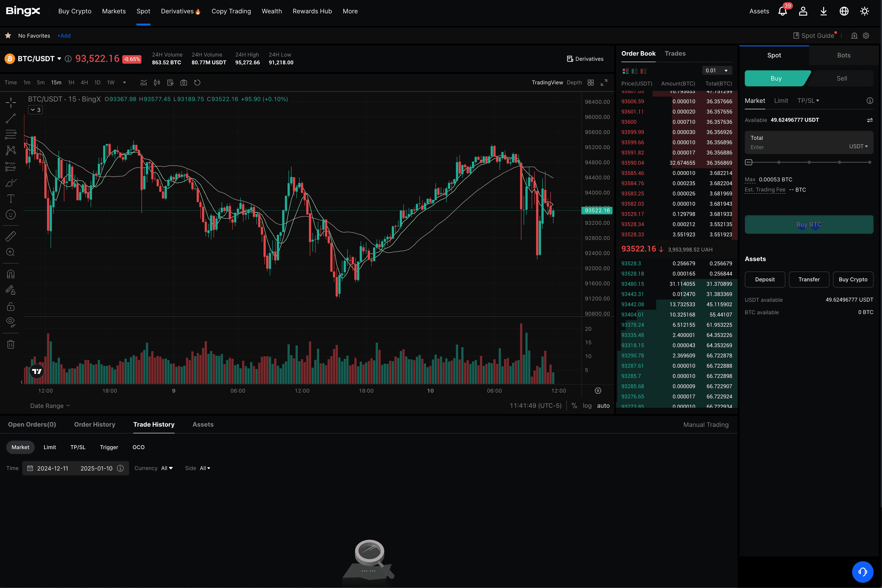882x588 pixels.
Task: Open the Currency All filter dropdown
Action: point(167,468)
